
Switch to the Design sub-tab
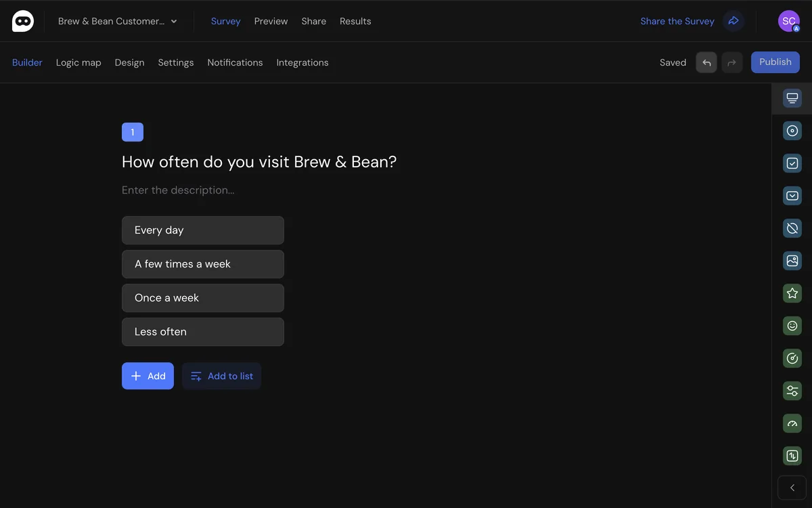129,62
